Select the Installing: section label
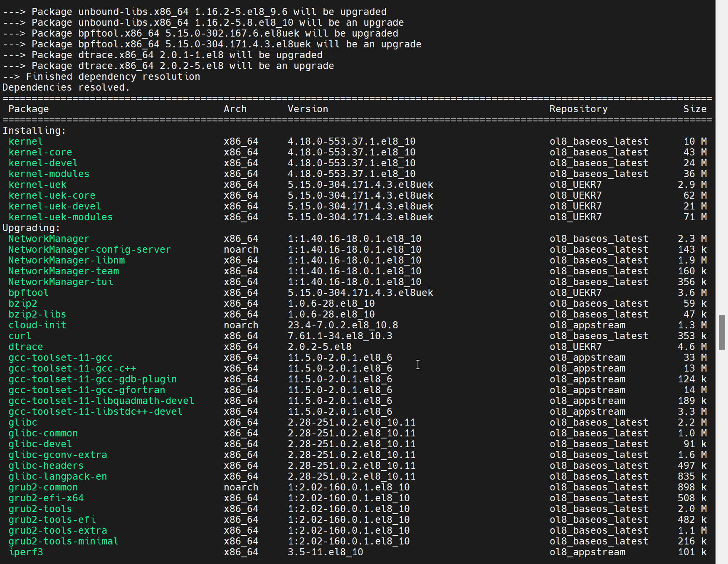Viewport: 728px width, 564px height. [x=35, y=131]
